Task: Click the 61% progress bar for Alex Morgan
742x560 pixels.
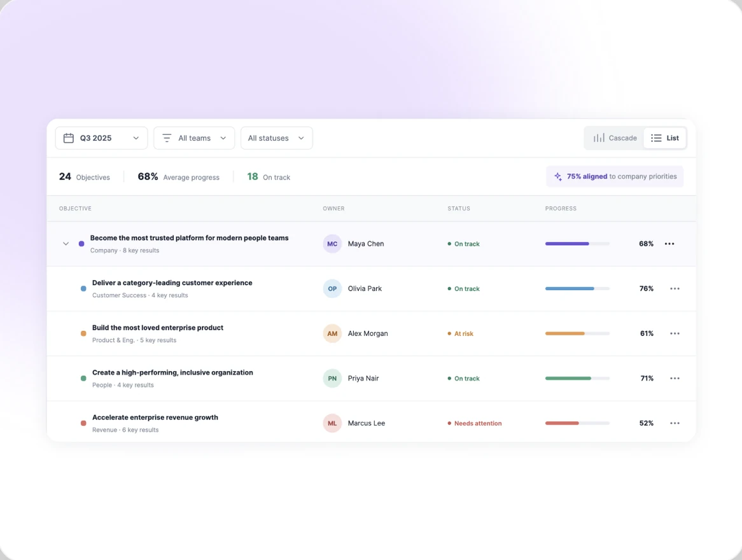Action: tap(577, 333)
